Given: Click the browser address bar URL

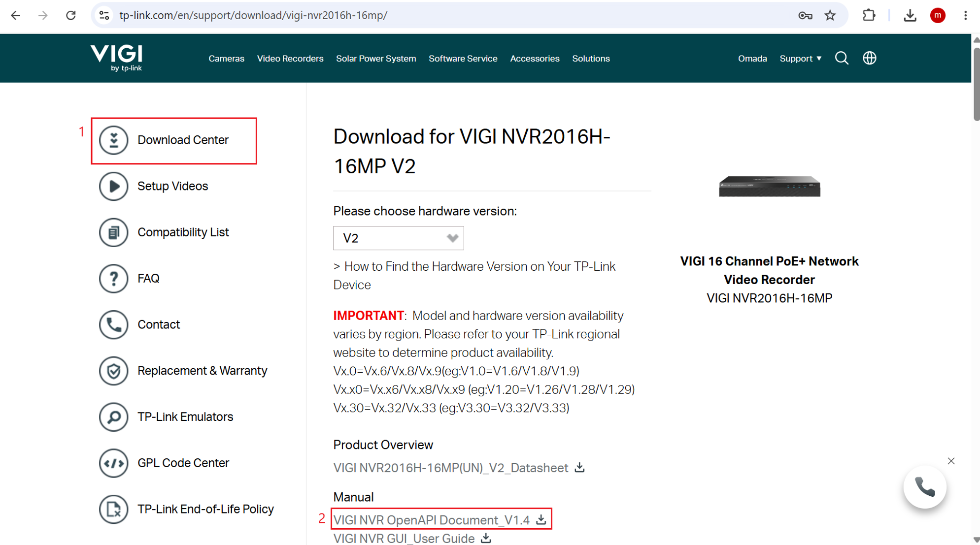Looking at the screenshot, I should 253,15.
